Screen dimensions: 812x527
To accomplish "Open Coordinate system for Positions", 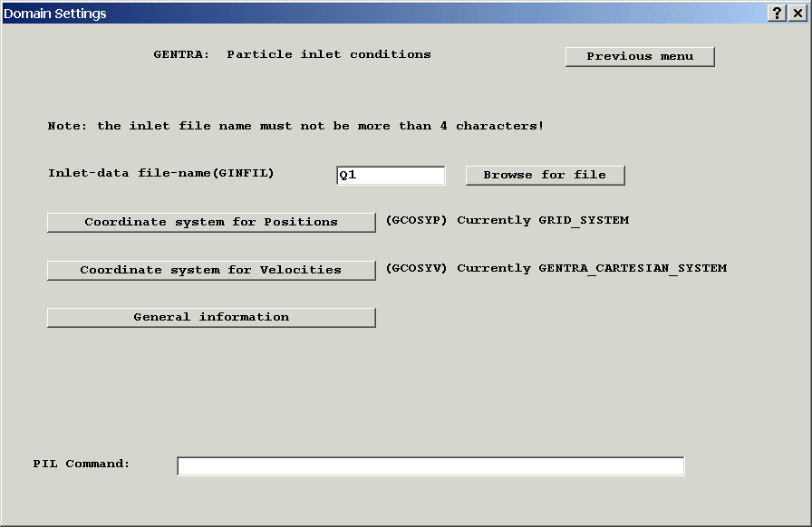I will click(x=211, y=222).
